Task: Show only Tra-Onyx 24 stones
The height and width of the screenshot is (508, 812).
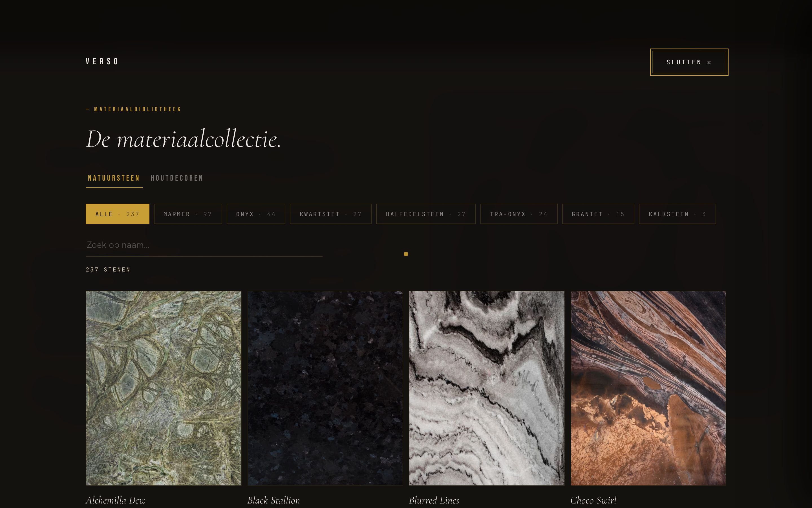Action: 519,214
